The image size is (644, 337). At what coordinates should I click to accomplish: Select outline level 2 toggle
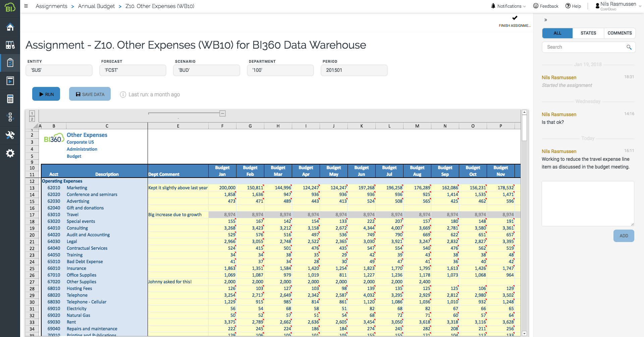point(32,119)
